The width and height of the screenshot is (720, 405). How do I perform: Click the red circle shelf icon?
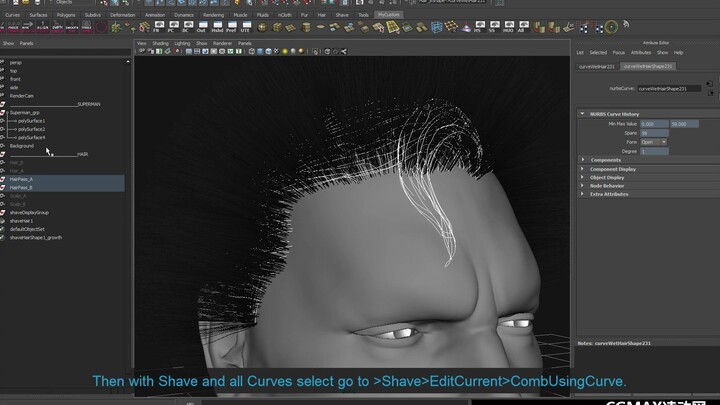click(x=101, y=27)
